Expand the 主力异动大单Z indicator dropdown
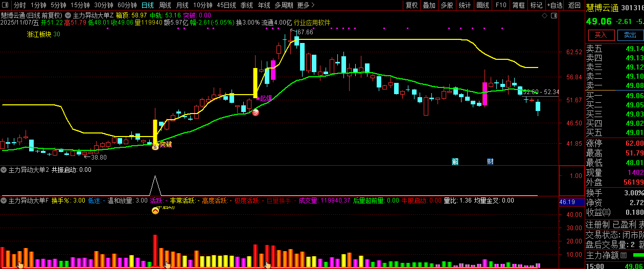The image size is (644, 269). (x=68, y=15)
